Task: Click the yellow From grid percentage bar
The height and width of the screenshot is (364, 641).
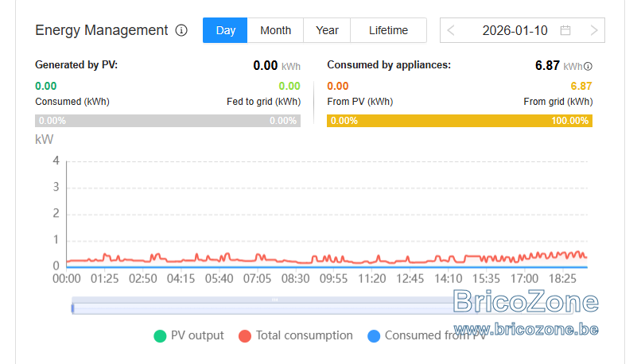Action: 460,121
